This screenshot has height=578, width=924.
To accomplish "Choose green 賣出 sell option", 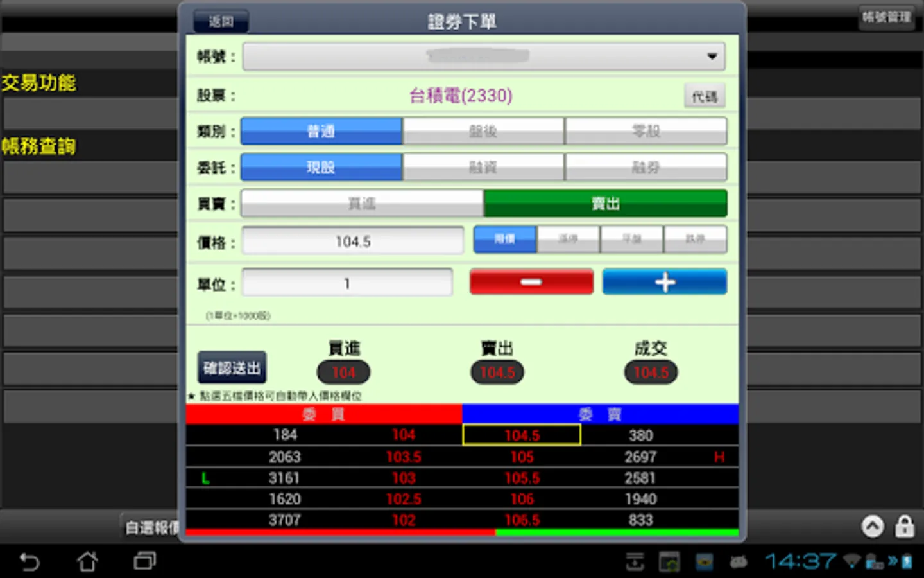I will click(x=606, y=204).
